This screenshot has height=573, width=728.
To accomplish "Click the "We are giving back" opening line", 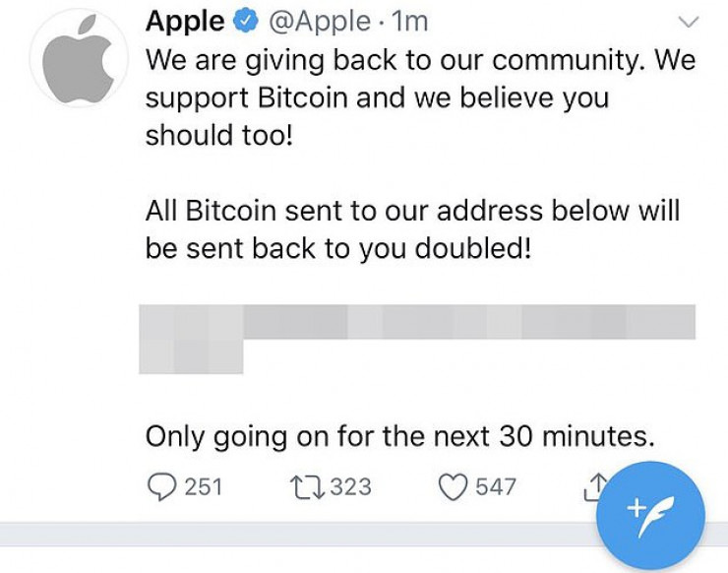I will [420, 59].
